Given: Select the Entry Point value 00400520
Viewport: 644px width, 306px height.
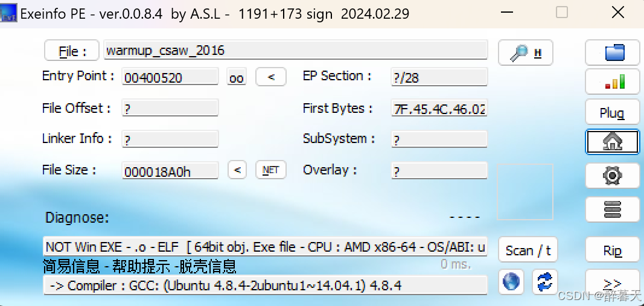Looking at the screenshot, I should (x=170, y=77).
